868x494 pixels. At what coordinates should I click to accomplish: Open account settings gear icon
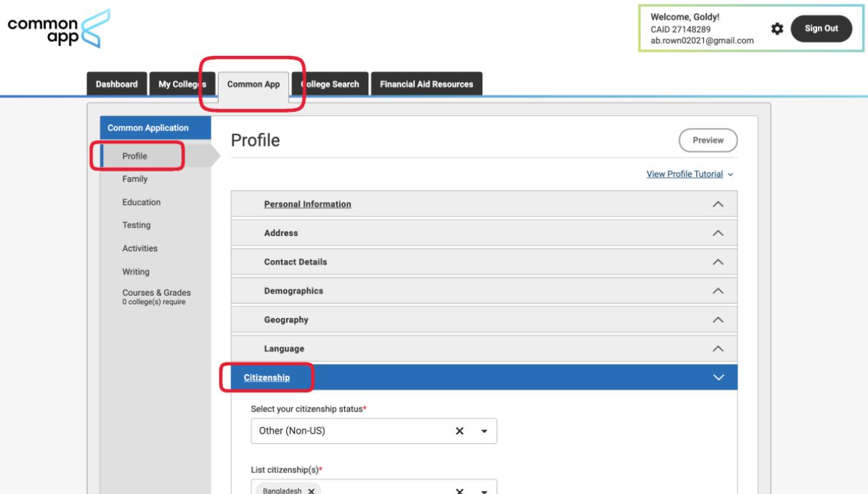point(777,29)
